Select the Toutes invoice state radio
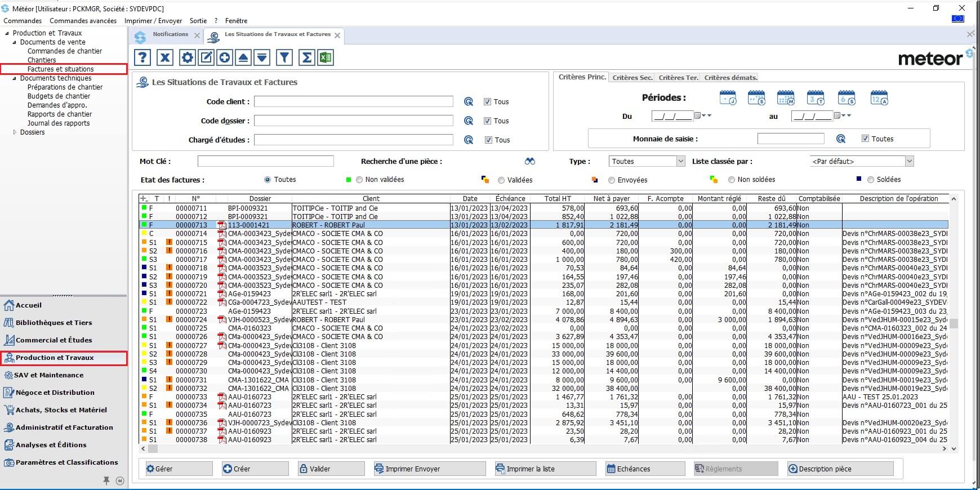980x490 pixels. pos(268,180)
